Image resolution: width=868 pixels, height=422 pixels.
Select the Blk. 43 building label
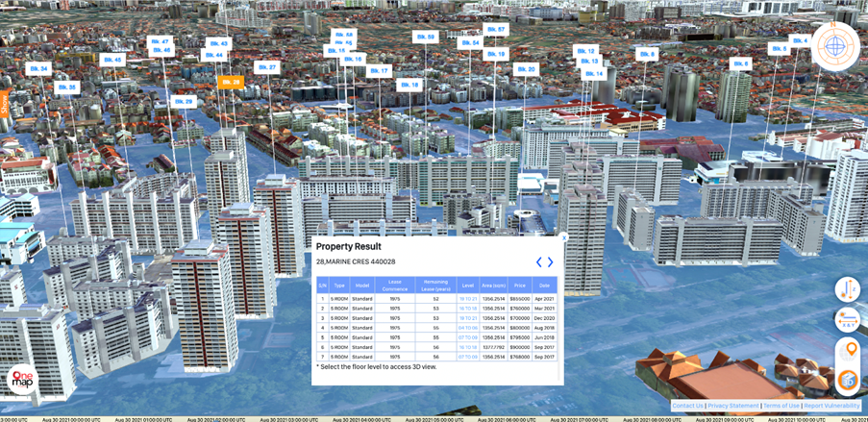coord(219,44)
